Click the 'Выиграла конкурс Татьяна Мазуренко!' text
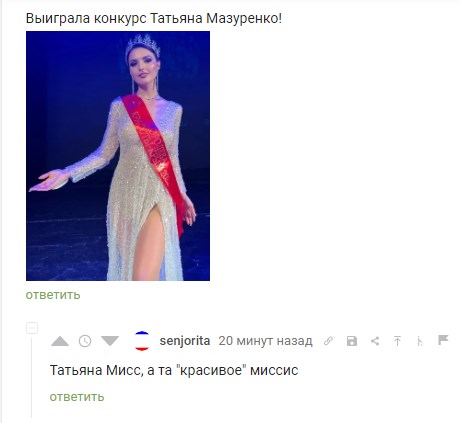Viewport: 460px width, 423px height. 154,18
